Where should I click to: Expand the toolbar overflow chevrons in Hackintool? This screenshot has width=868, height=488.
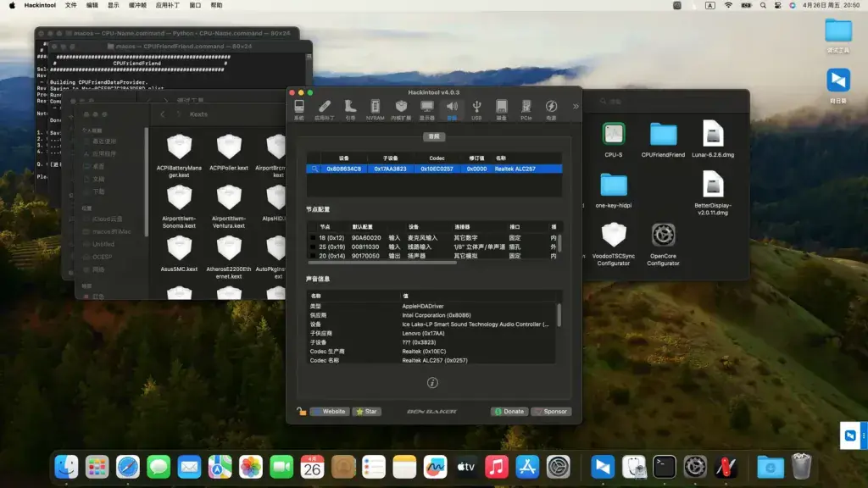pyautogui.click(x=576, y=106)
